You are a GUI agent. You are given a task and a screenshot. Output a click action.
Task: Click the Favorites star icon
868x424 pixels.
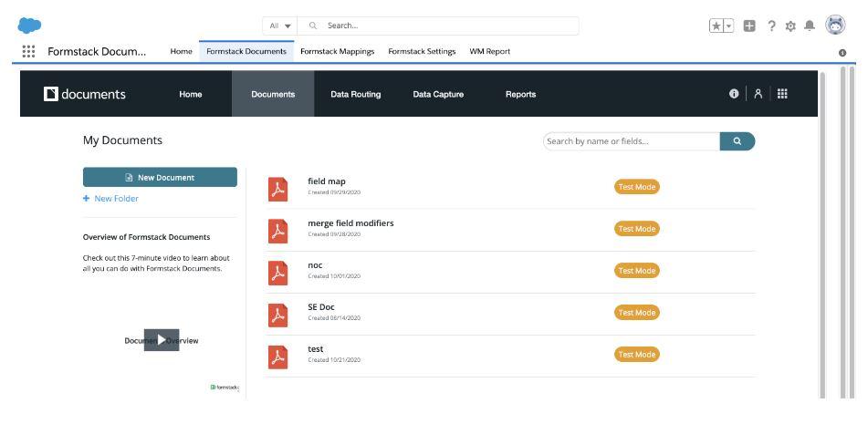tap(716, 26)
